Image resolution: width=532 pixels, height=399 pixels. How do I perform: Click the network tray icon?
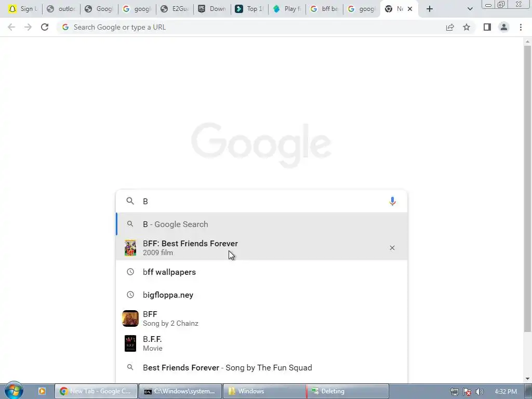click(455, 392)
